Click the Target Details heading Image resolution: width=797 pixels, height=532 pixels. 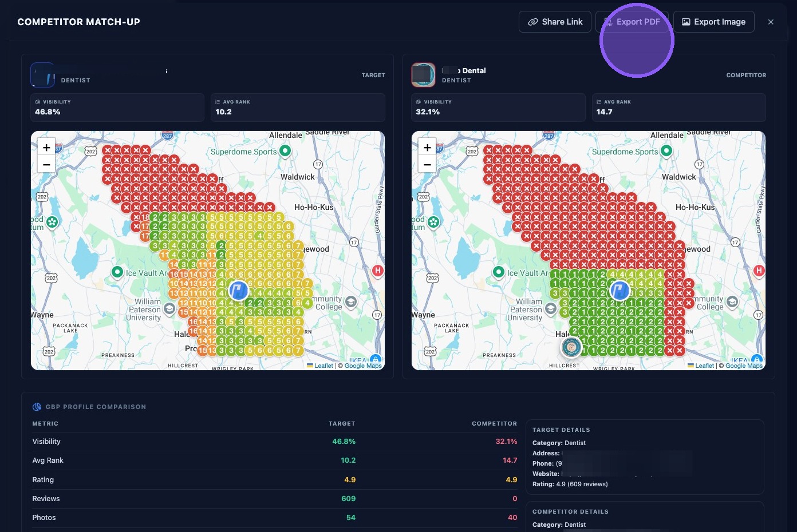(561, 430)
